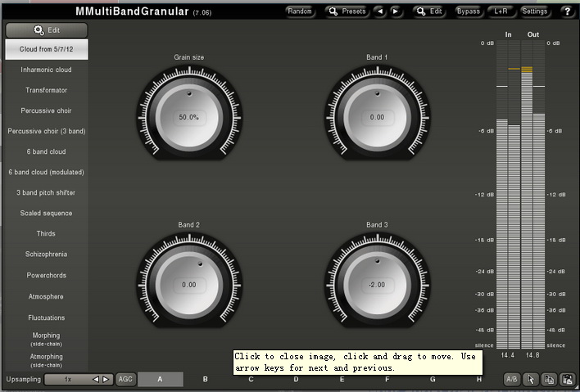Click the paste preset icon
Image resolution: width=580 pixels, height=392 pixels.
(568, 379)
